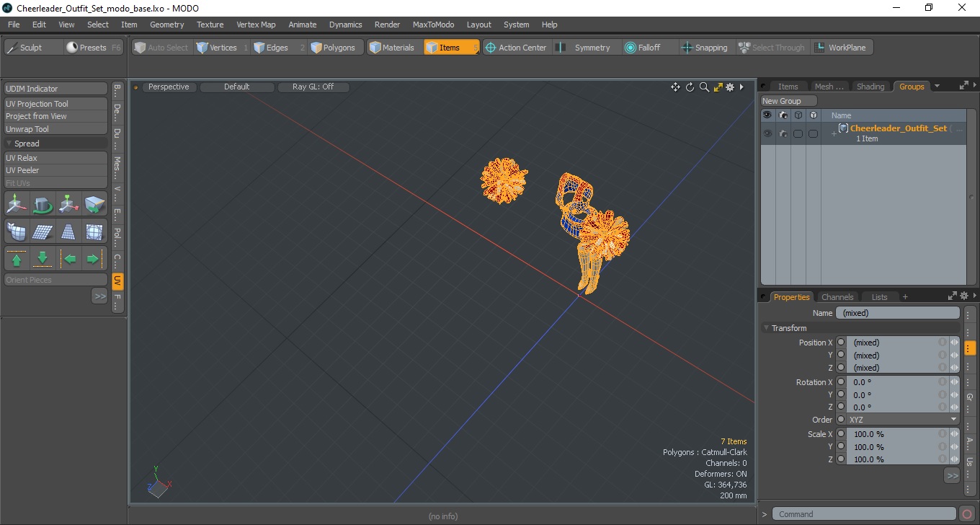Click the Scale Y value field

tap(897, 447)
